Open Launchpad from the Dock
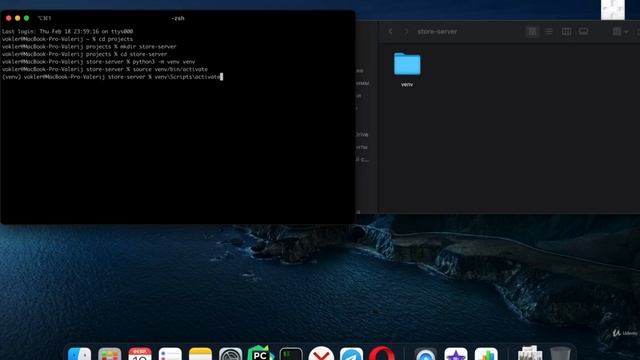 click(x=110, y=353)
